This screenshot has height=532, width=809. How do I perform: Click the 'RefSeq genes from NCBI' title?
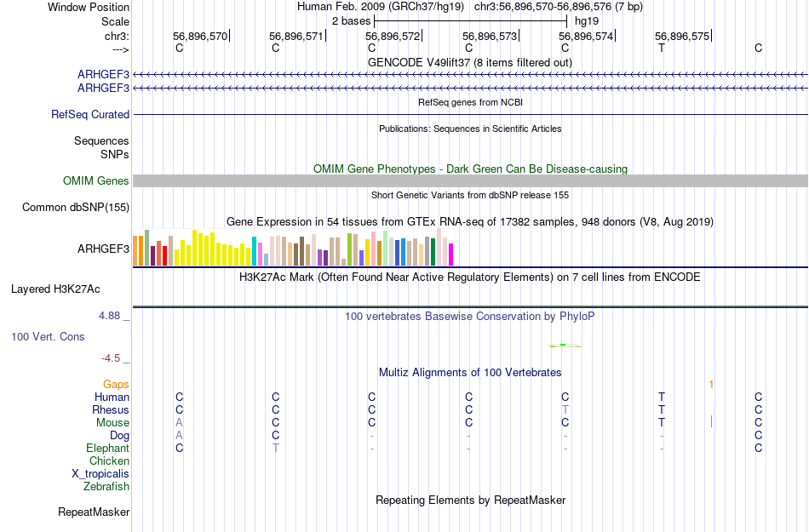471,103
